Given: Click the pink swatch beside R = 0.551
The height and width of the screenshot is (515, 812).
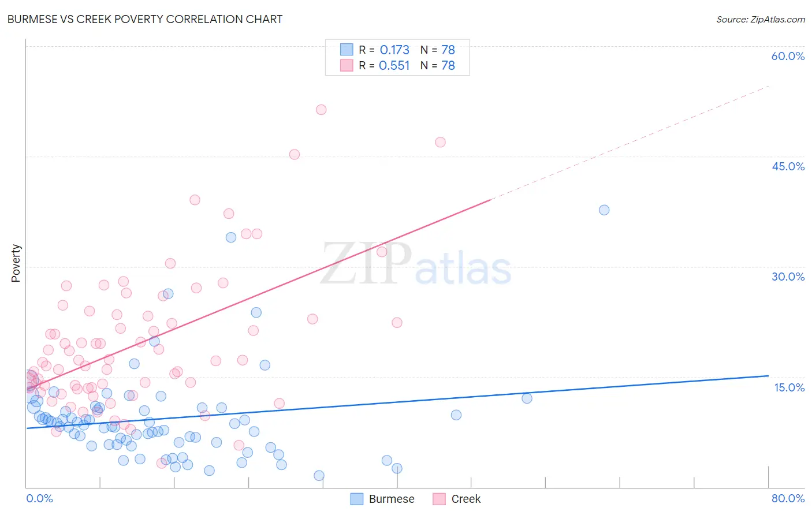Looking at the screenshot, I should coord(347,65).
